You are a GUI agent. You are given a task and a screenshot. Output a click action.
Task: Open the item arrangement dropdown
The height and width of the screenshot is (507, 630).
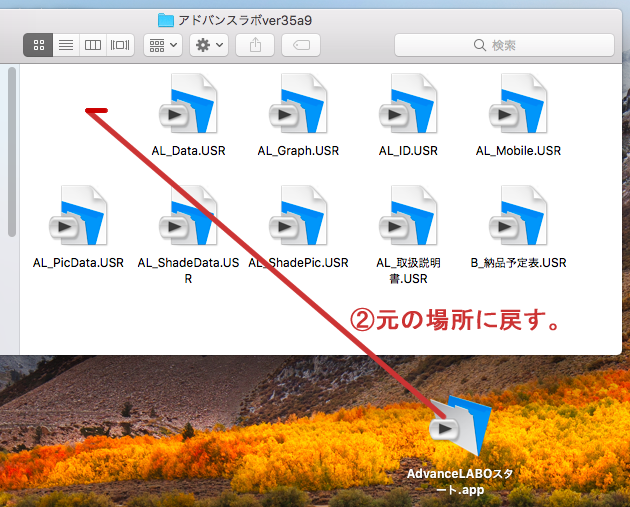click(x=163, y=45)
